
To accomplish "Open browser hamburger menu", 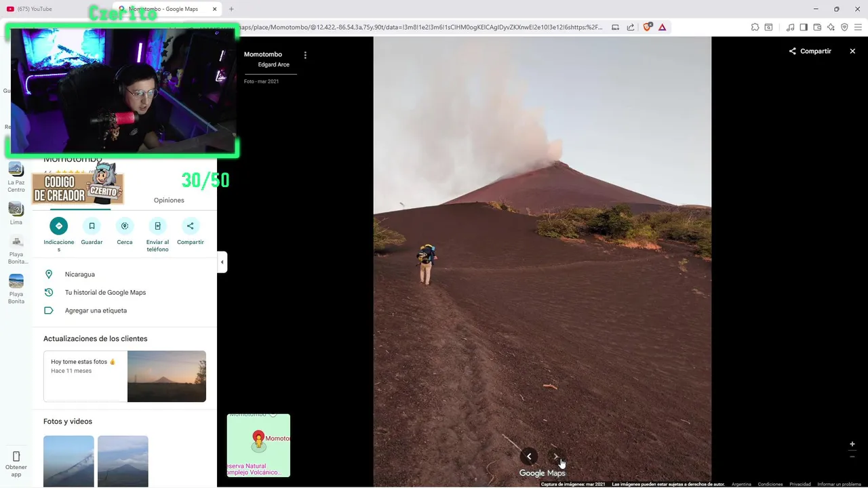I will click(x=858, y=27).
